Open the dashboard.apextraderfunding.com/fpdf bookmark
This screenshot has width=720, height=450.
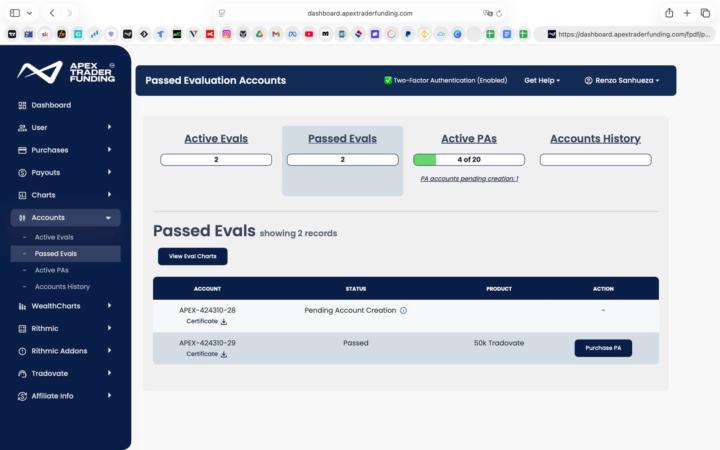click(x=629, y=34)
